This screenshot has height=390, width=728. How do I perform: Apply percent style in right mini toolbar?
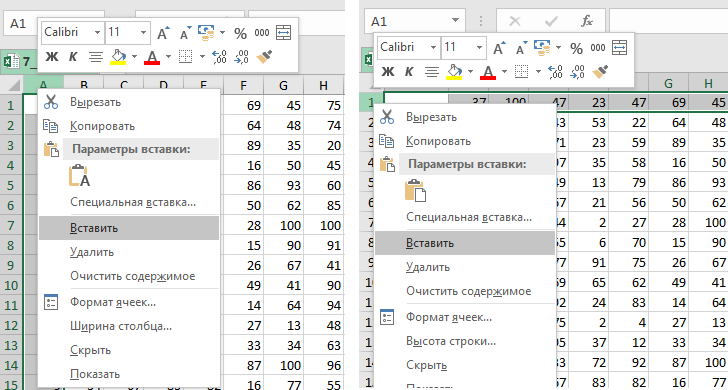click(x=576, y=48)
